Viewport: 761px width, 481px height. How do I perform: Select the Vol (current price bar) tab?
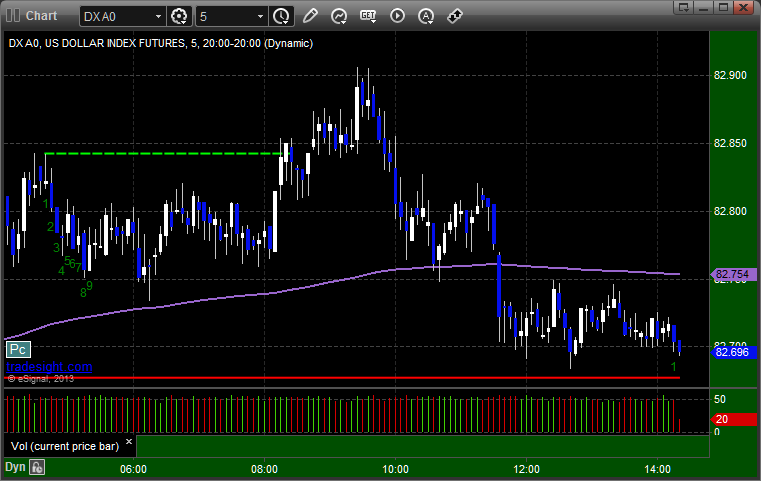65,446
